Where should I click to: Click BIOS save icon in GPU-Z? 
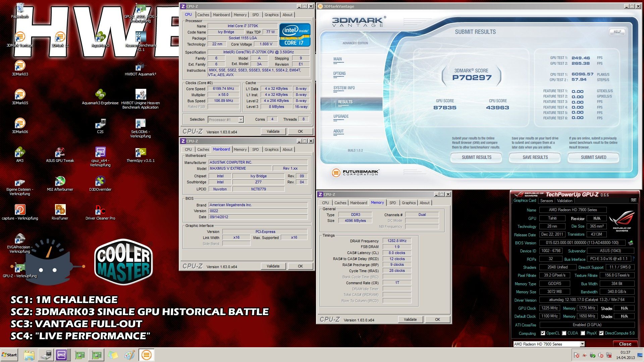tap(631, 243)
